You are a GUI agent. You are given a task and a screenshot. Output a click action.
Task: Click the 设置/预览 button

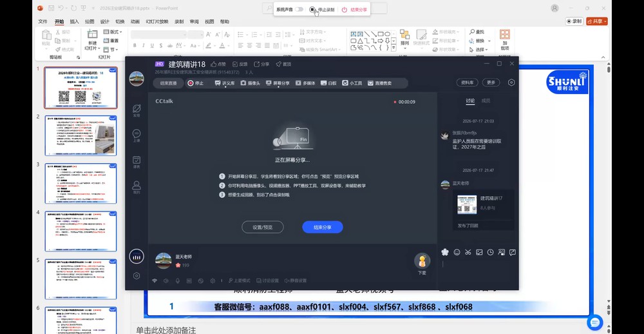pos(263,227)
